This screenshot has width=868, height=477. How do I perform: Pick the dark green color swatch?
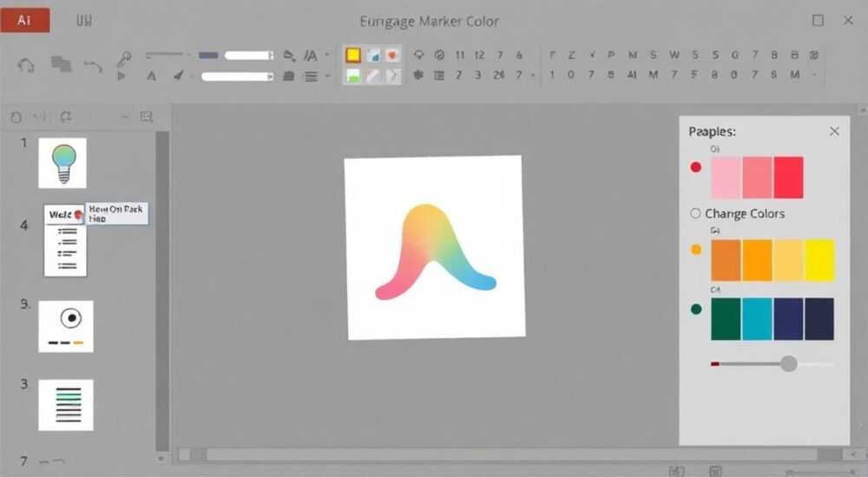726,319
